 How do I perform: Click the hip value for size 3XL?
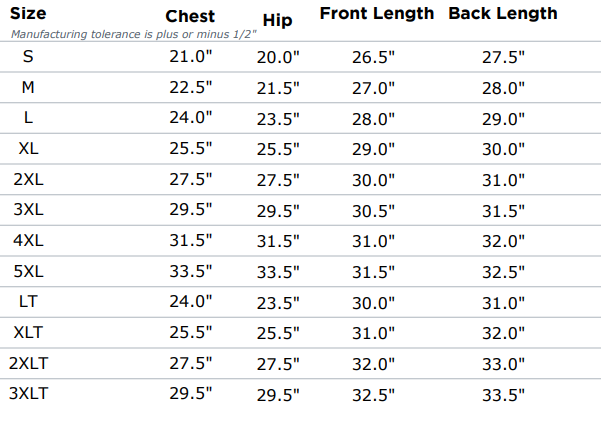pos(277,211)
